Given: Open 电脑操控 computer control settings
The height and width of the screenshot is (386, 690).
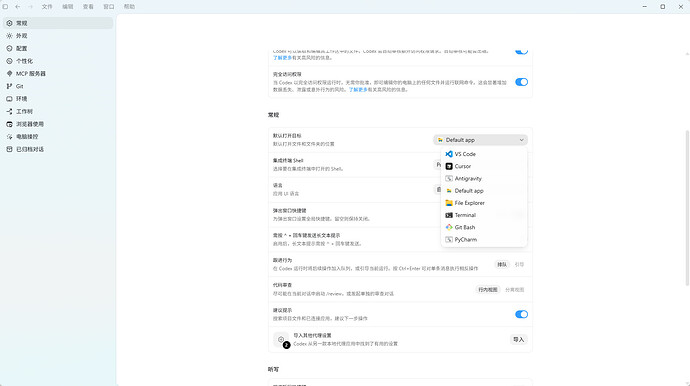Looking at the screenshot, I should 58,136.
